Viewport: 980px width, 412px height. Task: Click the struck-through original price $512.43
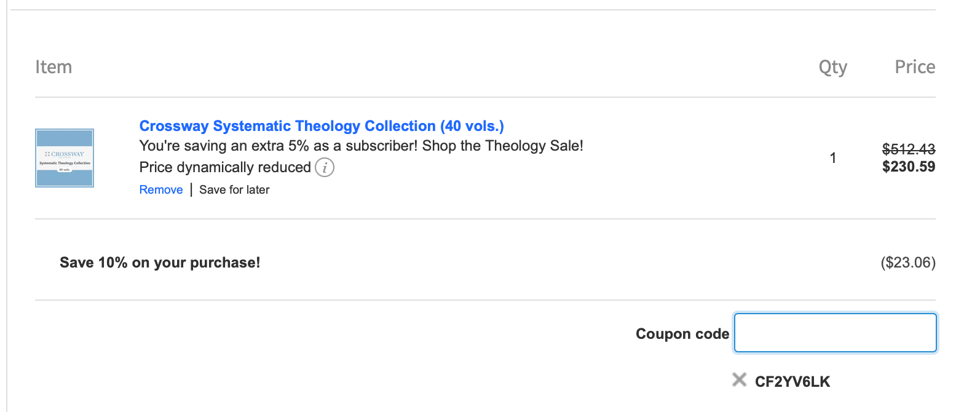pyautogui.click(x=908, y=149)
